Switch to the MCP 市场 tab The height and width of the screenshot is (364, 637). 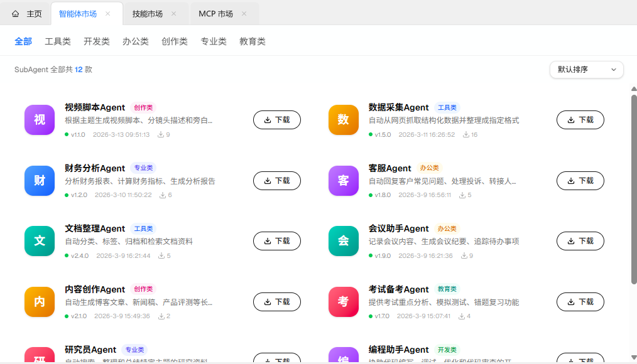pos(215,14)
